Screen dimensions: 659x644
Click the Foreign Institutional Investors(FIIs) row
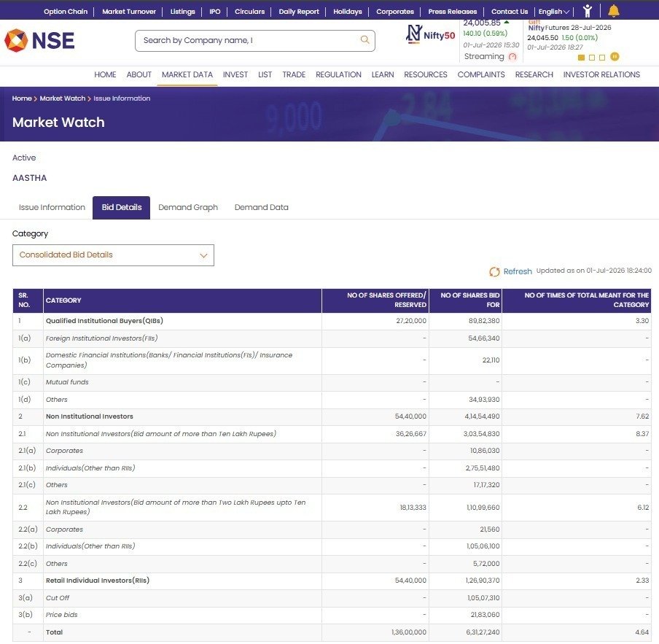coord(332,338)
